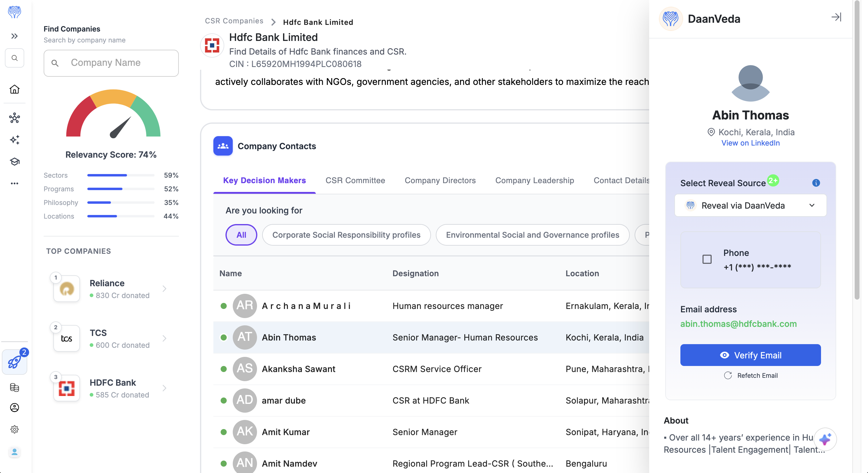The height and width of the screenshot is (473, 868).
Task: Click the user avatar at sidebar bottom
Action: pos(15,452)
